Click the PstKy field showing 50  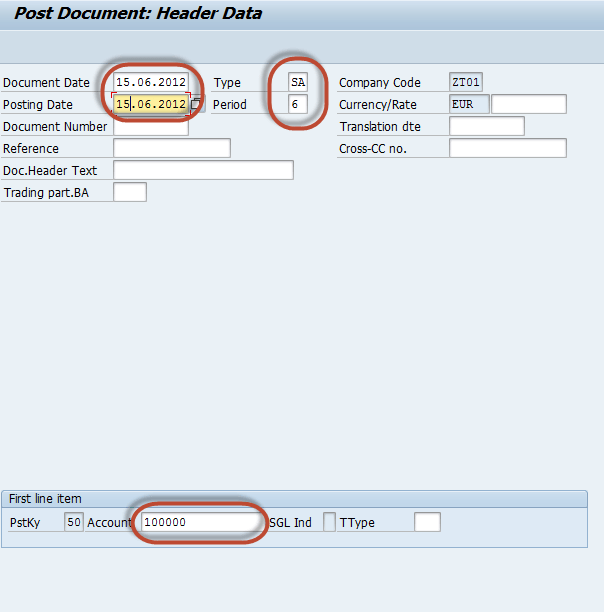[73, 522]
